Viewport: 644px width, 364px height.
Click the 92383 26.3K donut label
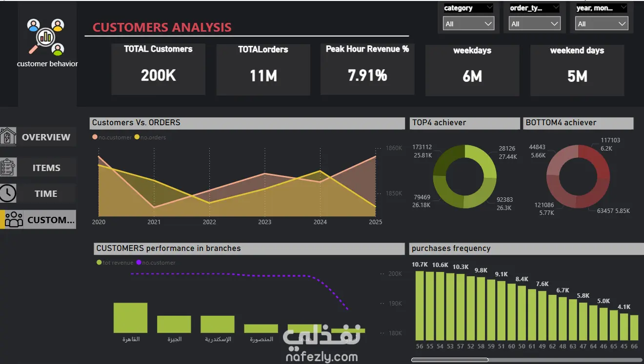click(x=504, y=204)
